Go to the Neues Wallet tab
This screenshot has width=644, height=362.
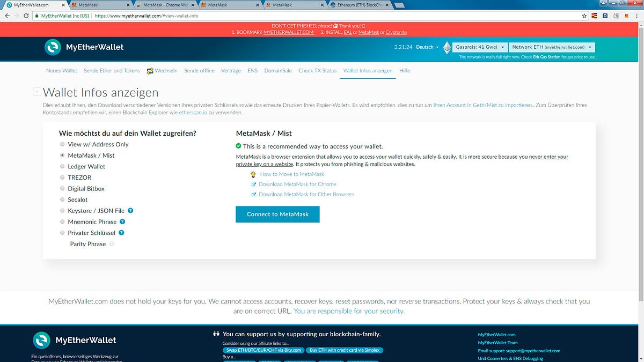[x=62, y=71]
